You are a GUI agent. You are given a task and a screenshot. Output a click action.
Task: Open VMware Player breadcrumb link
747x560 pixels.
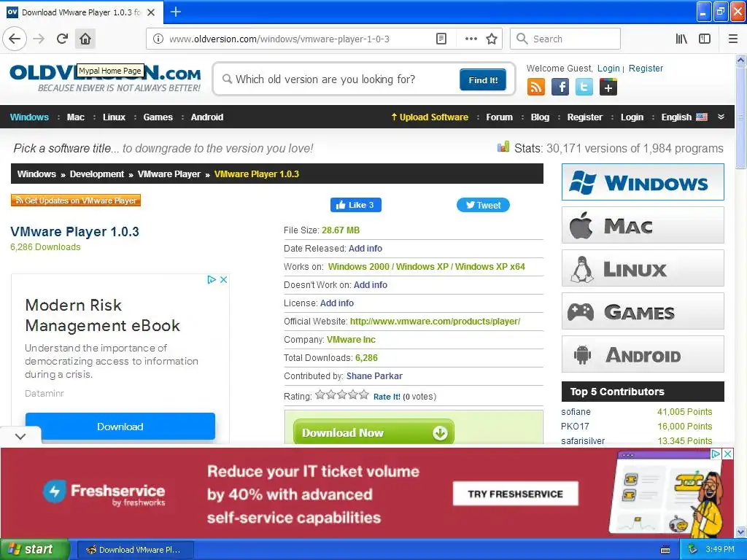point(169,174)
